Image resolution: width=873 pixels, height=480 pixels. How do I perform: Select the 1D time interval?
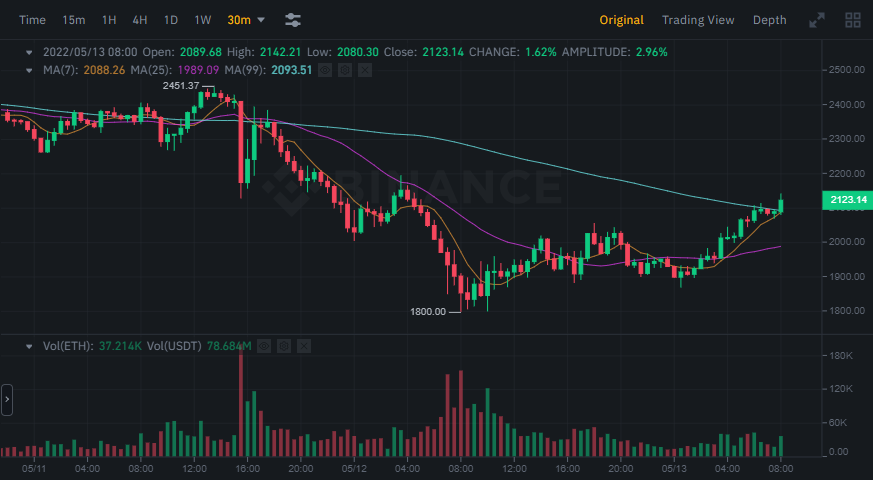171,20
